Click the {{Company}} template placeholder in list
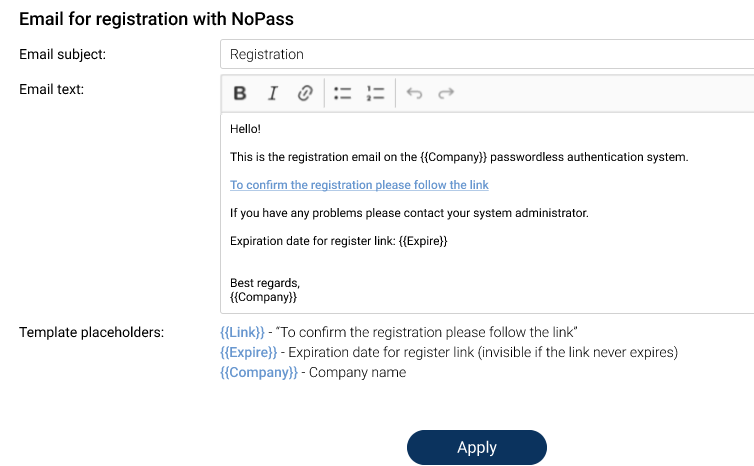The height and width of the screenshot is (466, 754). click(x=258, y=372)
